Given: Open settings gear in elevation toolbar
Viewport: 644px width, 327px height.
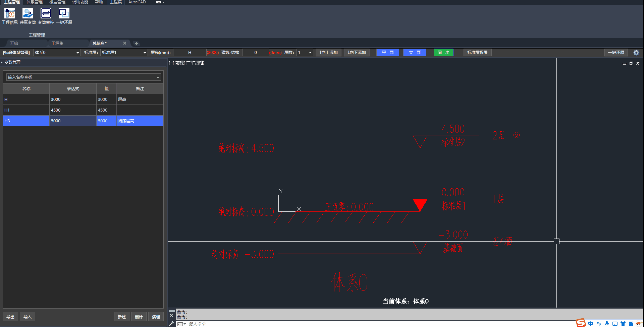Looking at the screenshot, I should pyautogui.click(x=636, y=53).
